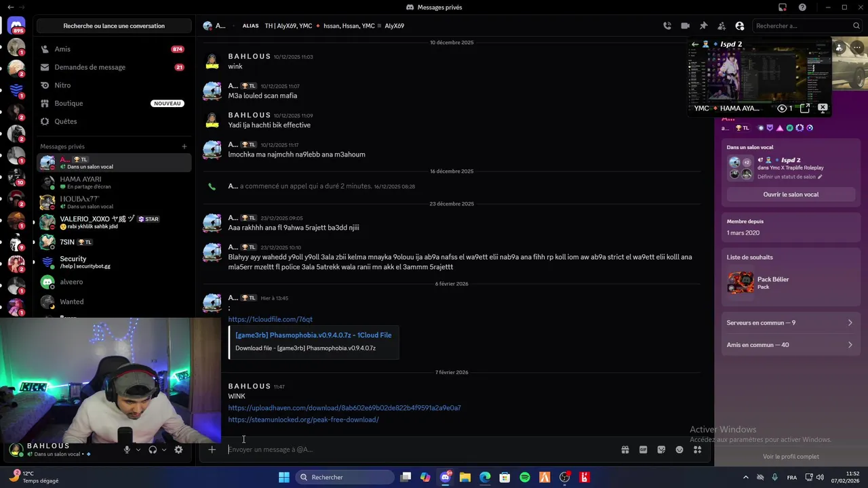Open the stream preview thumbnail of HAMA AYARI
This screenshot has width=868, height=488.
(759, 77)
